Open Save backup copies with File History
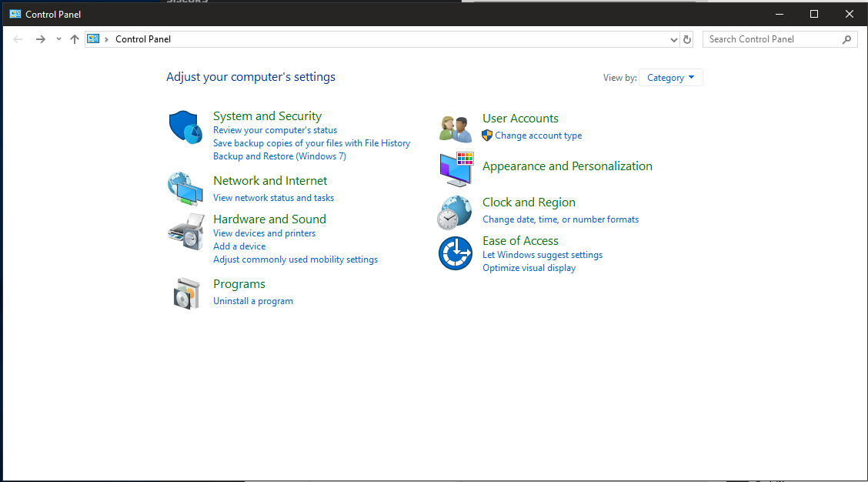Viewport: 868px width, 482px height. 312,143
